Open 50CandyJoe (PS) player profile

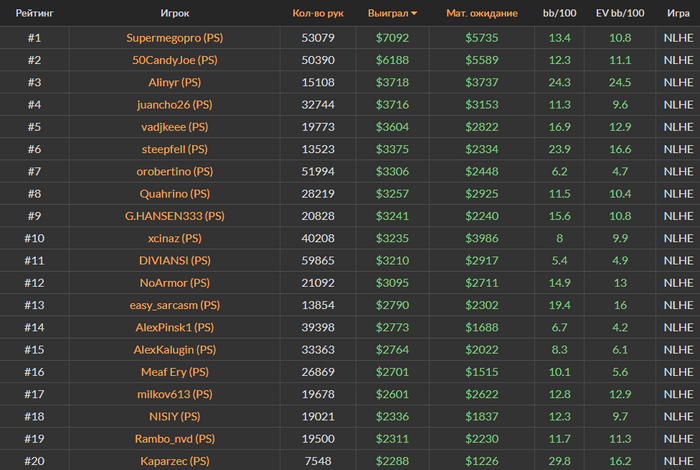[175, 60]
